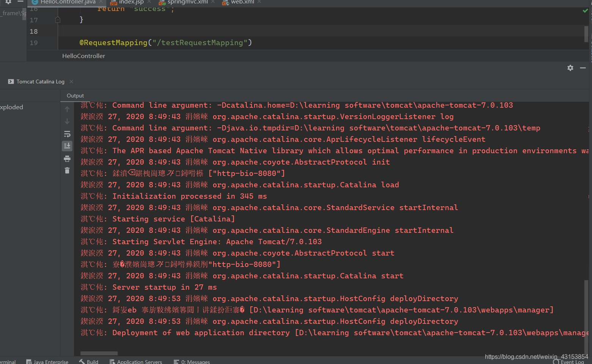
Task: Open the Build tool window
Action: pos(89,362)
